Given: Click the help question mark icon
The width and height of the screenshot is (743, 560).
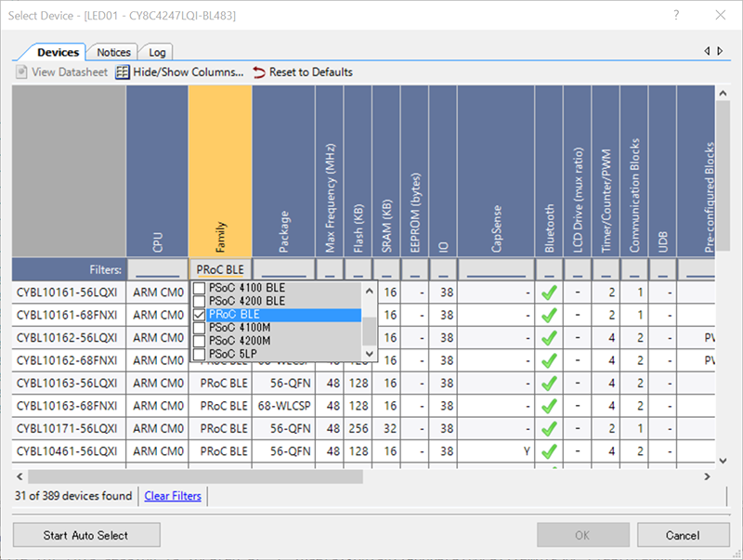Looking at the screenshot, I should (676, 15).
